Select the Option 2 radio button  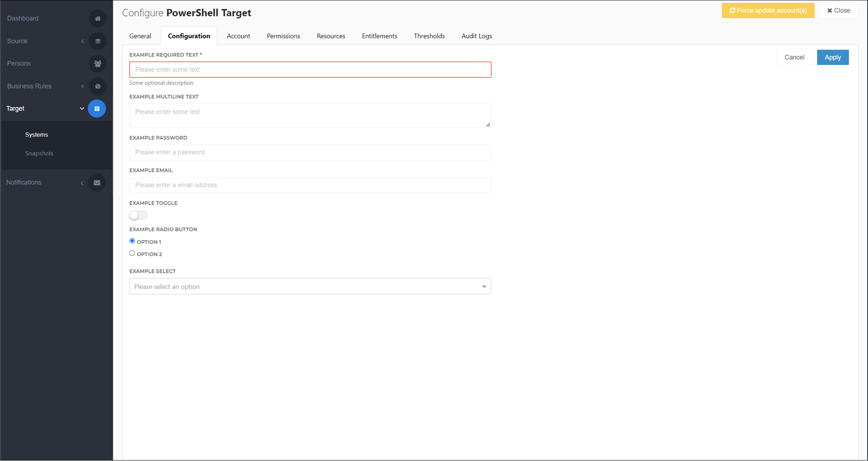(132, 253)
